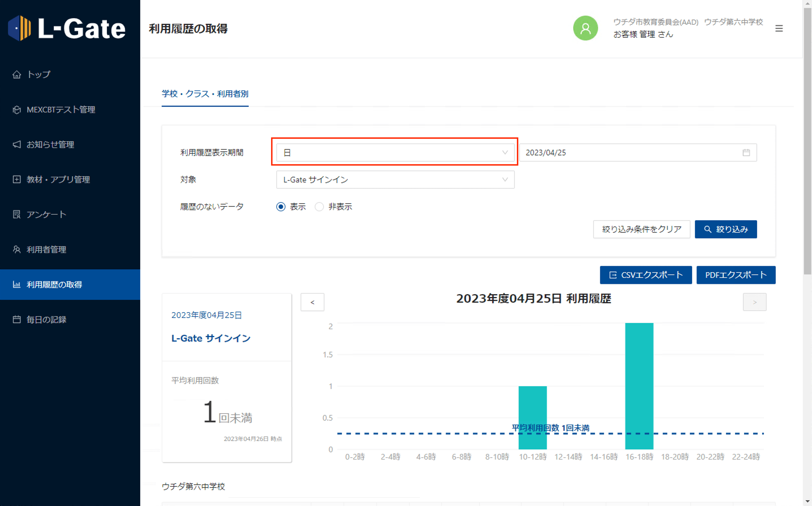This screenshot has width=812, height=506.
Task: Click the 利用者管理 user icon
Action: [x=17, y=249]
